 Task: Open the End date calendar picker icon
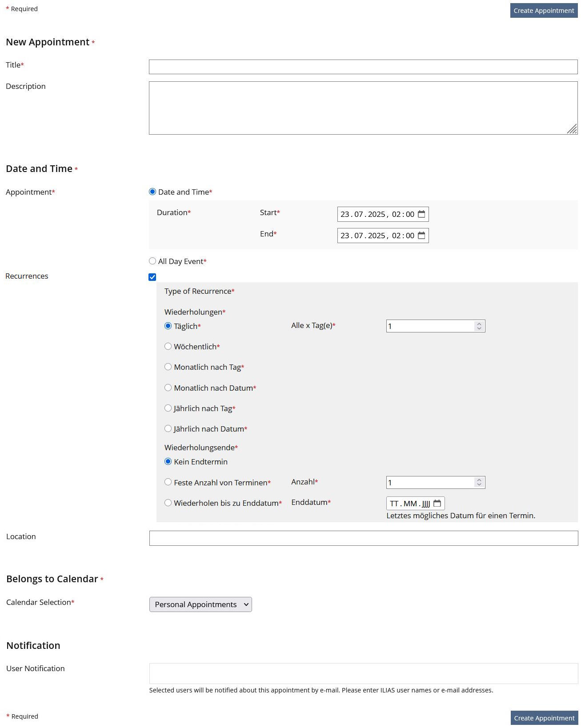tap(421, 236)
